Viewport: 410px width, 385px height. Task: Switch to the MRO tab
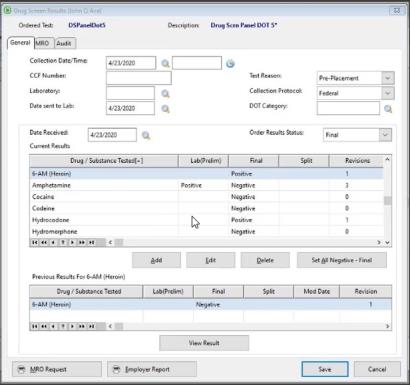click(42, 43)
